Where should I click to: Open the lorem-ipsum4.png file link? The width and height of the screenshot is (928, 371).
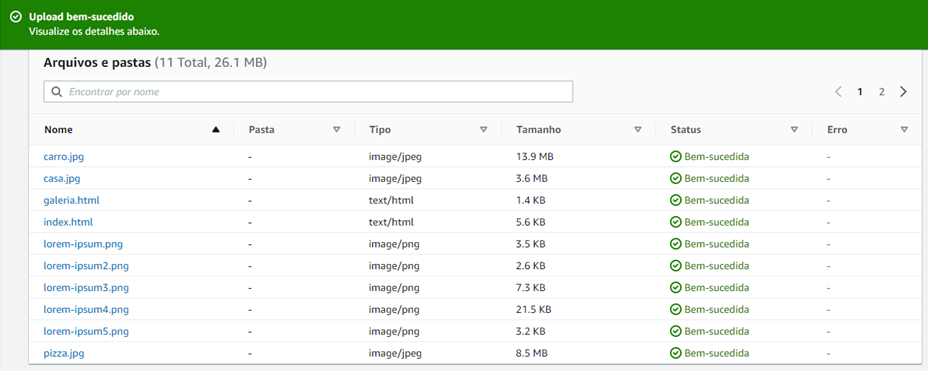(x=86, y=309)
